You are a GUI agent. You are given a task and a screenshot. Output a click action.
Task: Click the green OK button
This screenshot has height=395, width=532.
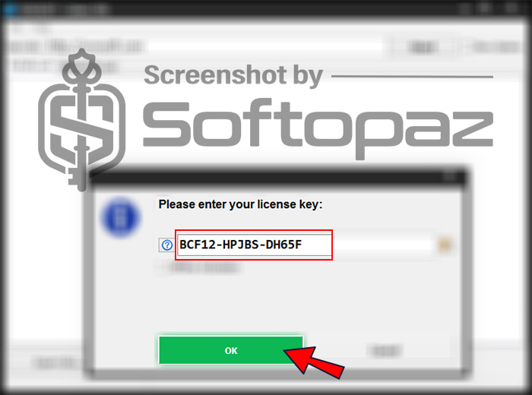[231, 350]
